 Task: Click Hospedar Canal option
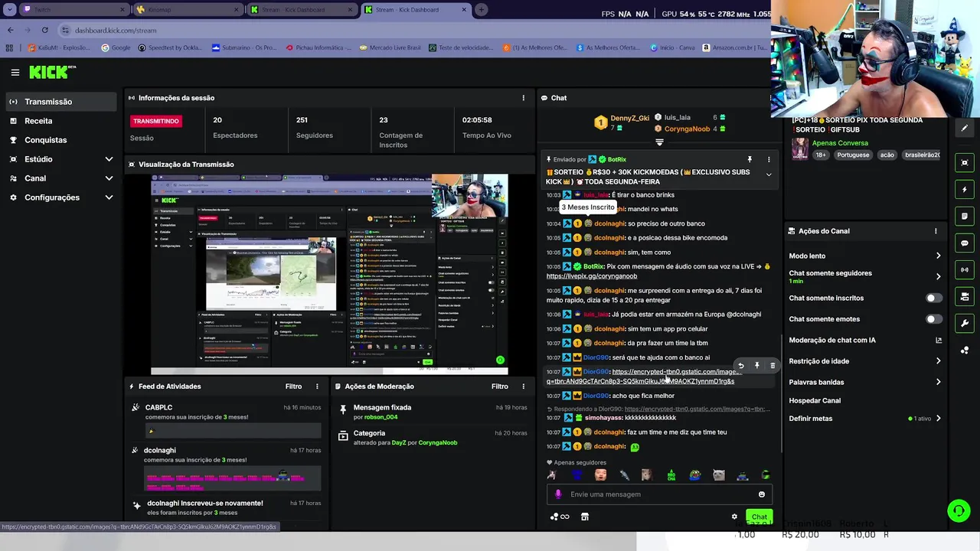[x=815, y=400]
